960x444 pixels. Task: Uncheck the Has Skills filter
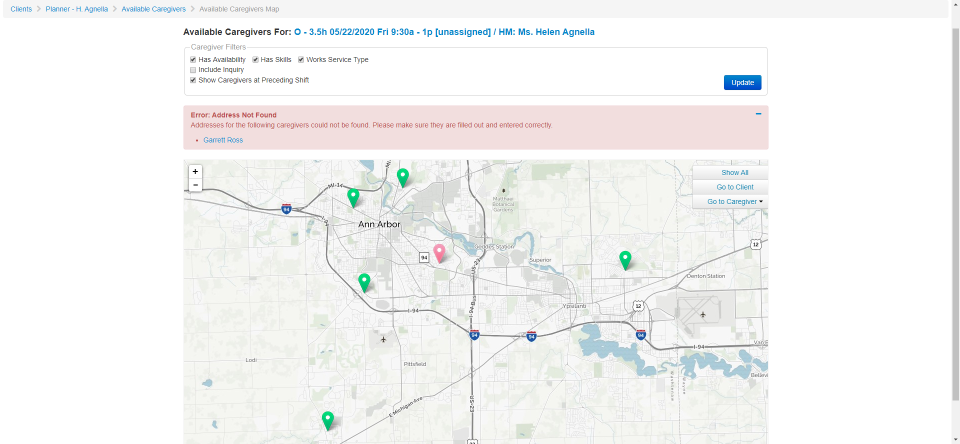(255, 60)
